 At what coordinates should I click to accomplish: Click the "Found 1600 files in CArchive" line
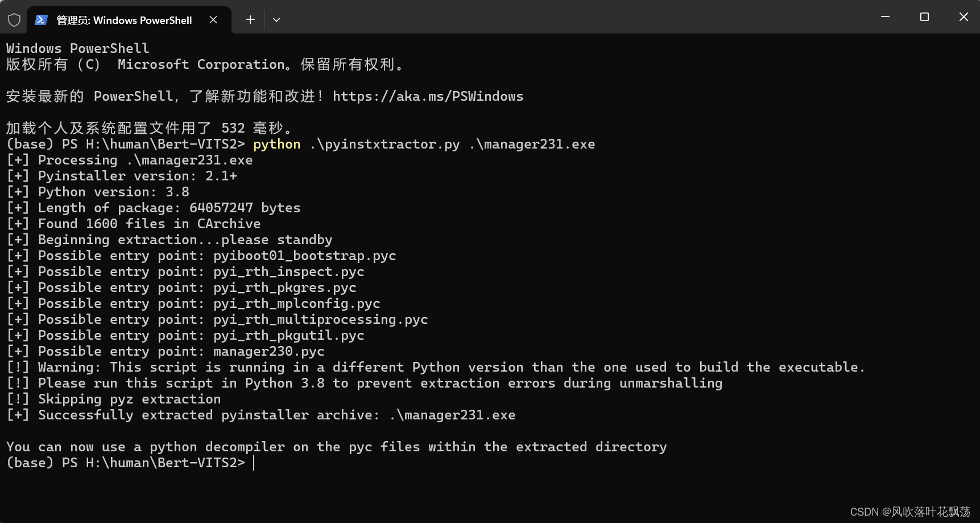click(149, 224)
